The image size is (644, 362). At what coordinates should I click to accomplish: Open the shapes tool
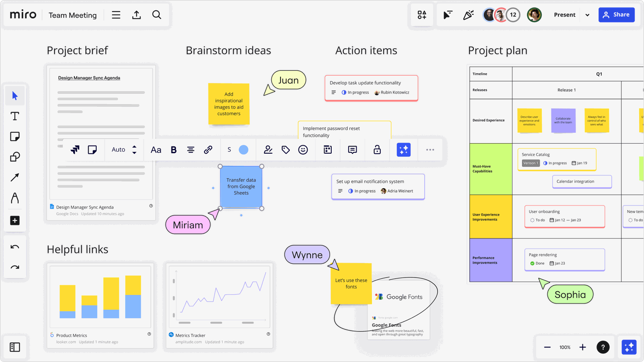pos(15,157)
